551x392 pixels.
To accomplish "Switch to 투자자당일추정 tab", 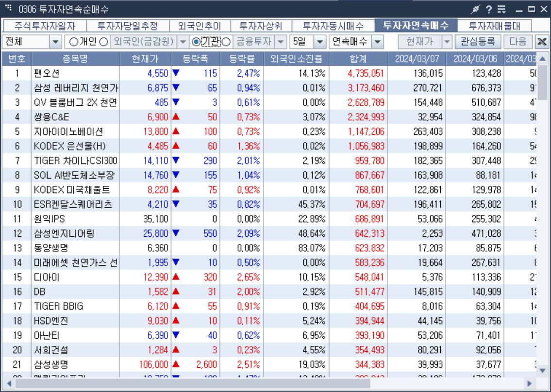I will (128, 26).
